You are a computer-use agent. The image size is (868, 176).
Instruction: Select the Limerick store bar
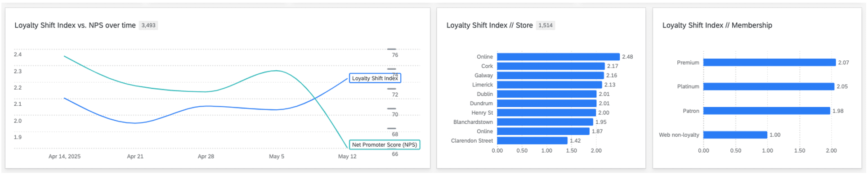550,85
